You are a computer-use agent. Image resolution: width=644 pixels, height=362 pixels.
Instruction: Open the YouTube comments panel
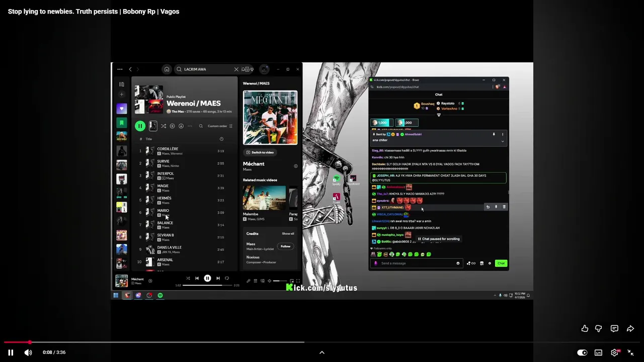pos(614,328)
